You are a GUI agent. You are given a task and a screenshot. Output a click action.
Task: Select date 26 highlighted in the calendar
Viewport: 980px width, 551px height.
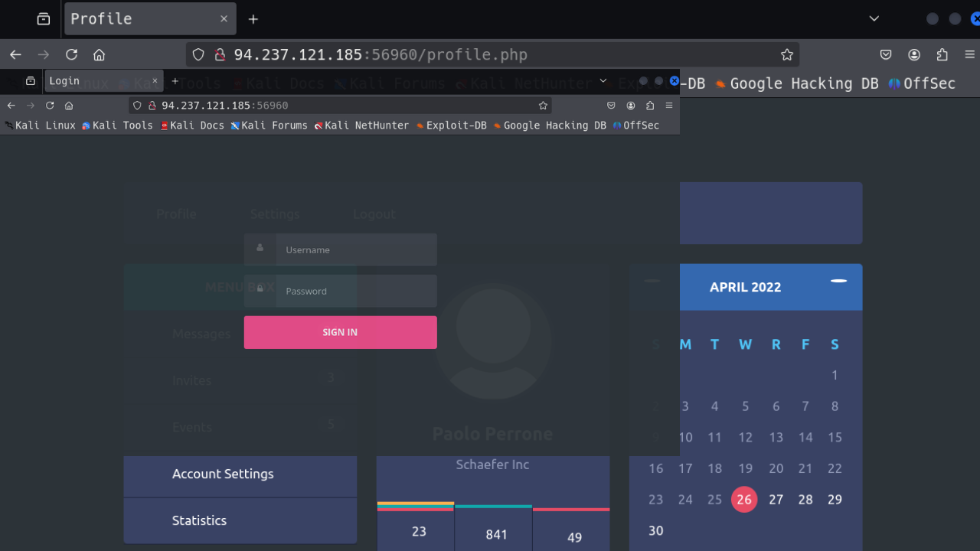click(x=743, y=499)
